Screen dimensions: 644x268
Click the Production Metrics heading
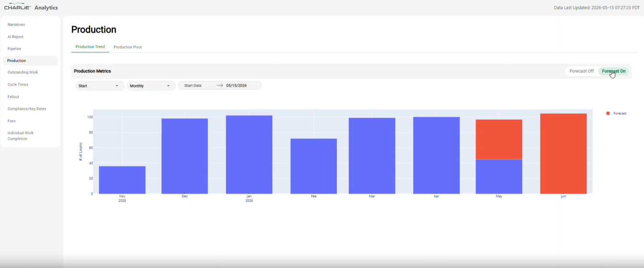93,71
